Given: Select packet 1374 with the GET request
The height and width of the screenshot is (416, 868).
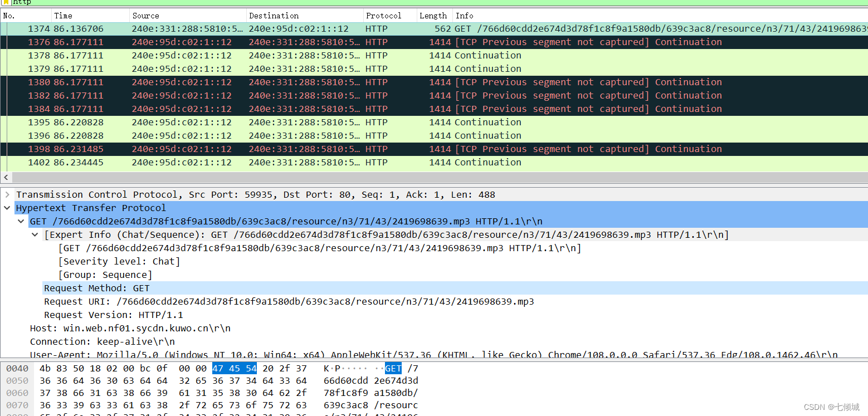Looking at the screenshot, I should (x=434, y=29).
